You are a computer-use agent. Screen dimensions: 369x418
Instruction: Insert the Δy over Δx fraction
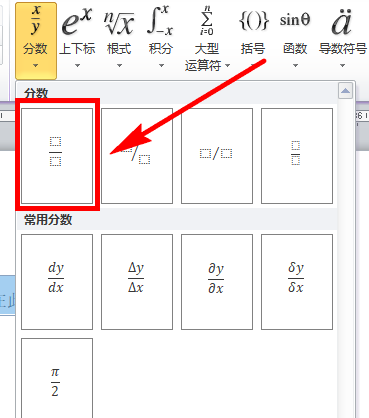coord(137,282)
